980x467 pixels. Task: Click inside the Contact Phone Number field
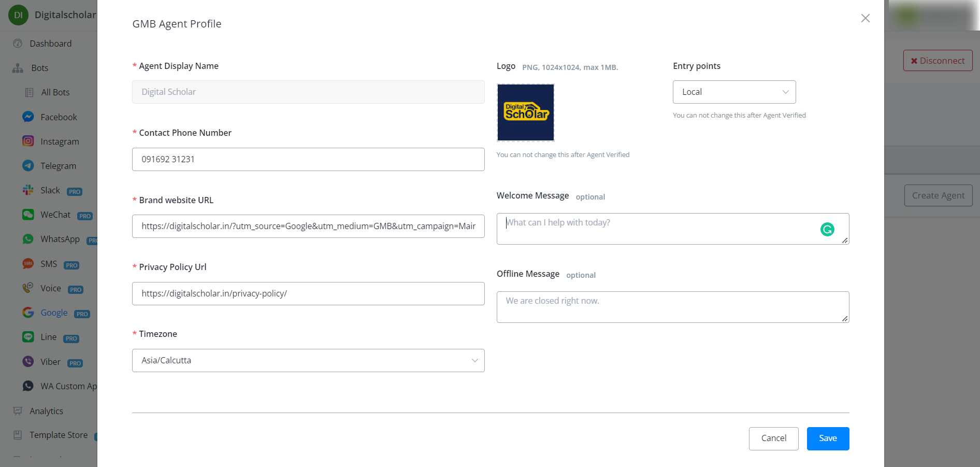(x=308, y=159)
